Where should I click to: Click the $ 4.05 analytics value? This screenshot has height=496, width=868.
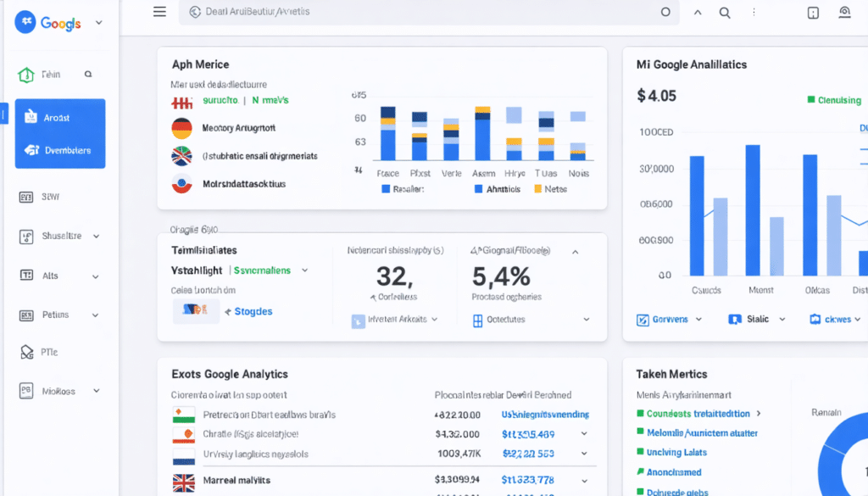point(657,96)
